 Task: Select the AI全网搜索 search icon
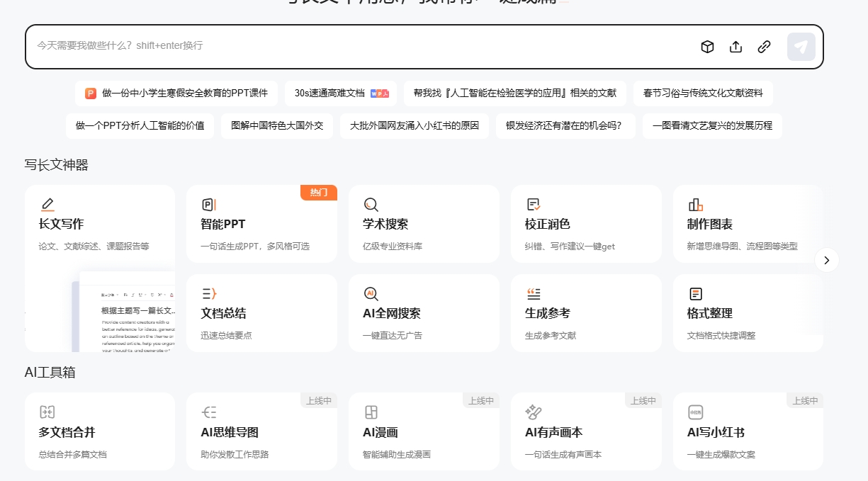click(x=371, y=293)
